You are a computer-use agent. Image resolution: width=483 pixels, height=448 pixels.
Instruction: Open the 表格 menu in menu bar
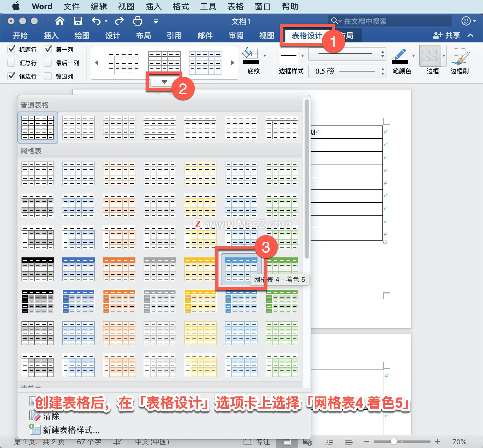(235, 6)
